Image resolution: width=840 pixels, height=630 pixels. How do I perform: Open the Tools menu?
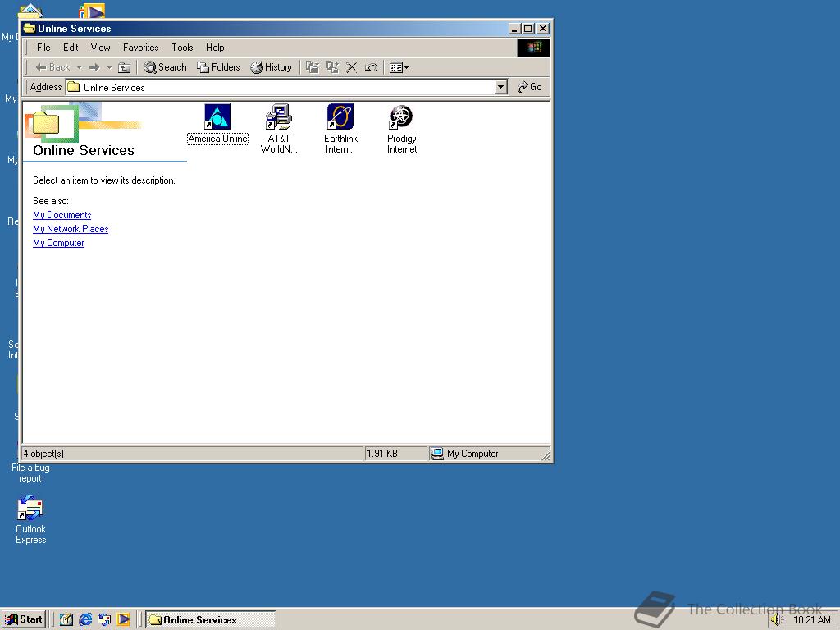181,48
